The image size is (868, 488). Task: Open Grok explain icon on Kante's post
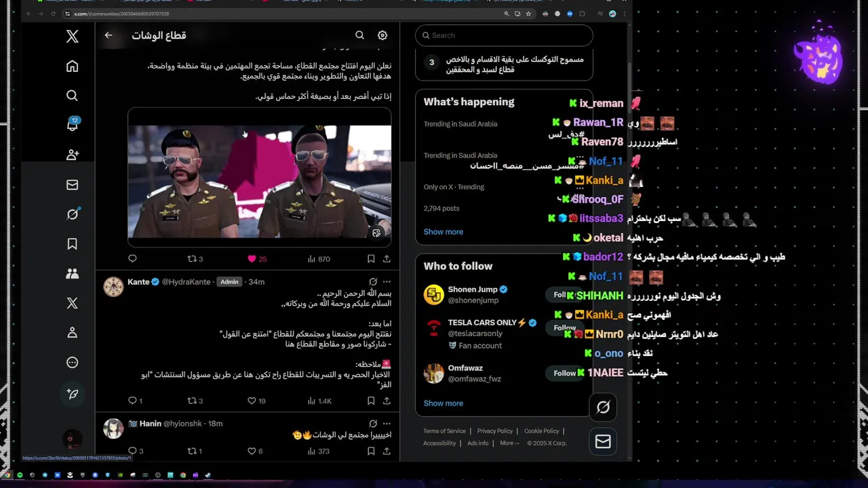click(x=373, y=282)
